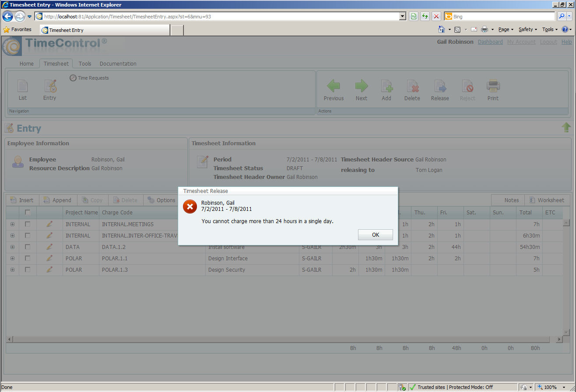Select the Timesheet Entry browser tab

pyautogui.click(x=105, y=30)
